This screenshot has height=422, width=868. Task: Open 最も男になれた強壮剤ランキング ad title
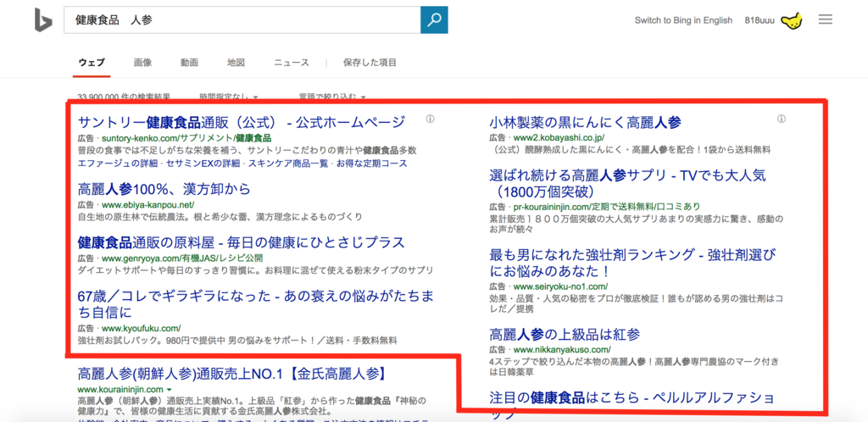tap(633, 263)
